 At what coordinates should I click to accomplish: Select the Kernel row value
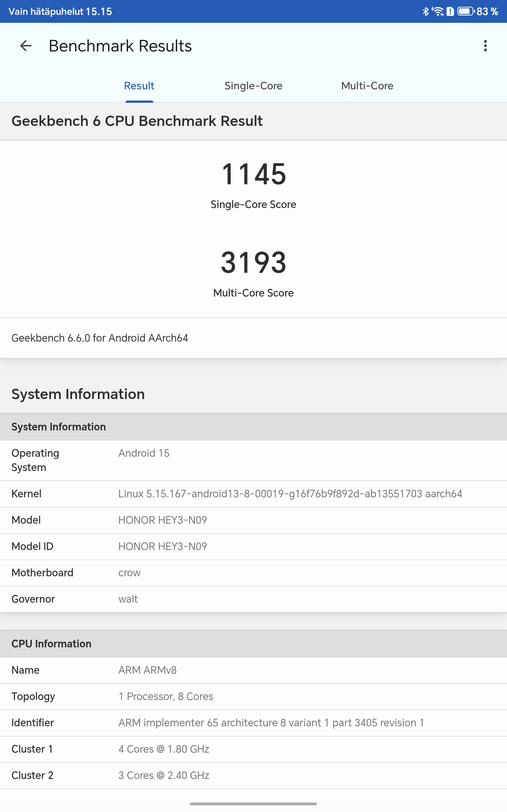(x=290, y=494)
